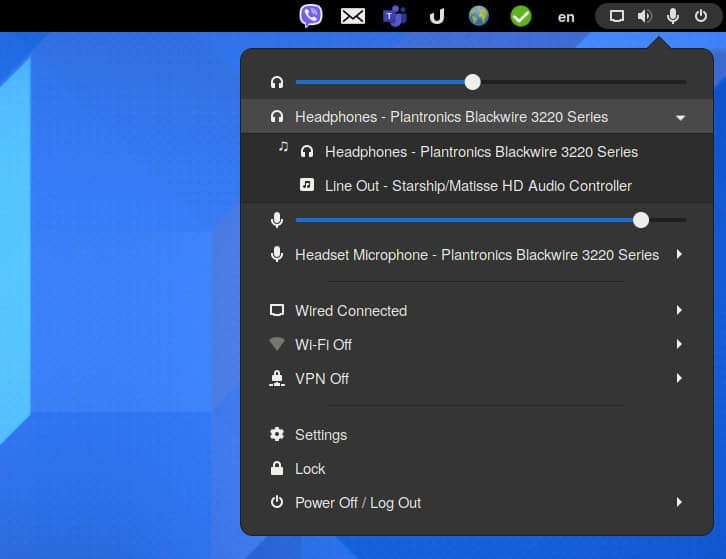Click the green checkmark tray icon

pyautogui.click(x=521, y=17)
